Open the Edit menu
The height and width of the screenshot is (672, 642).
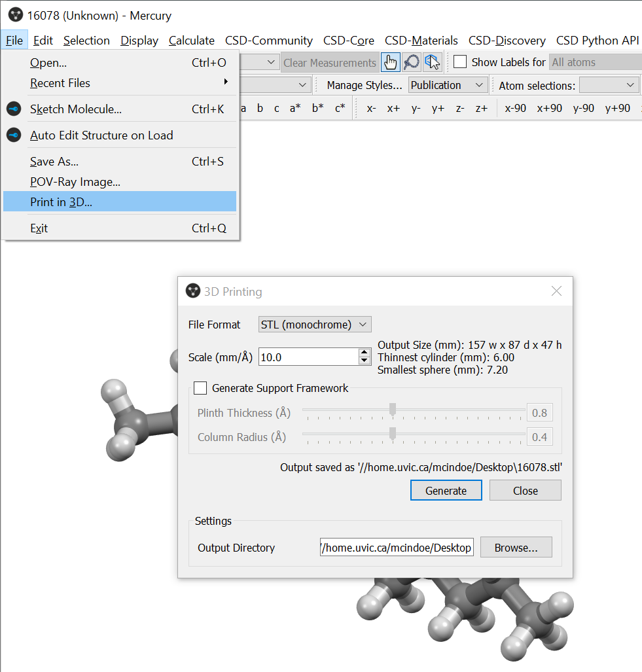click(x=43, y=41)
